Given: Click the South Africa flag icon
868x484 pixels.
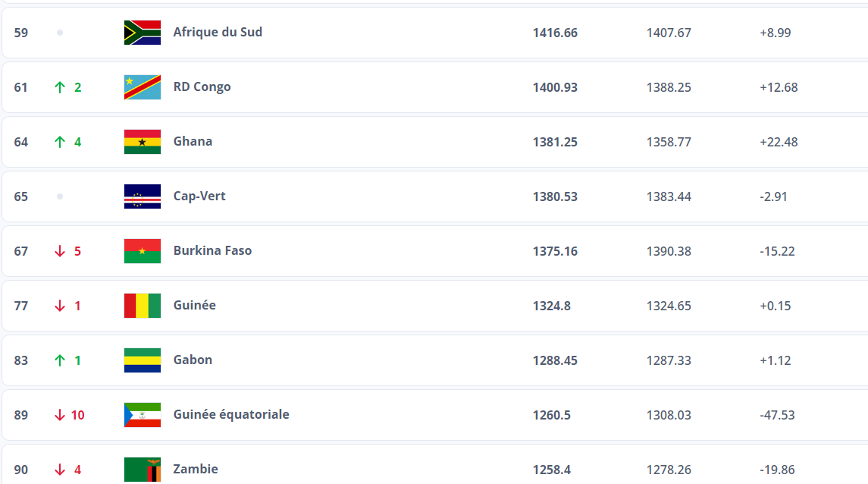Looking at the screenshot, I should point(143,33).
